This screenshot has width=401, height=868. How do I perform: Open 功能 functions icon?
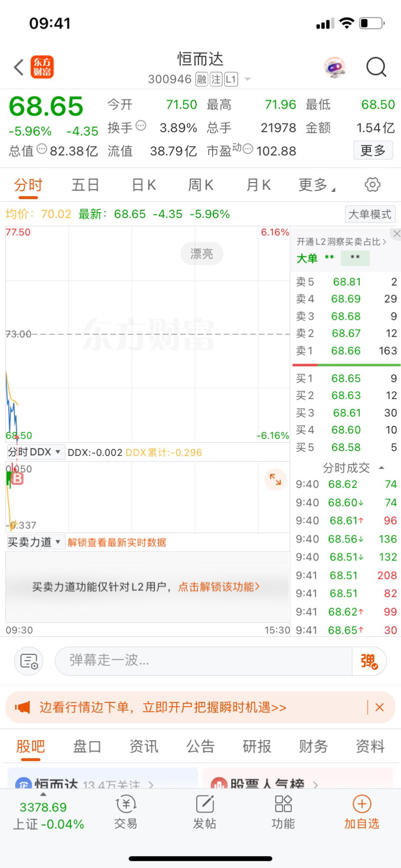click(x=283, y=812)
